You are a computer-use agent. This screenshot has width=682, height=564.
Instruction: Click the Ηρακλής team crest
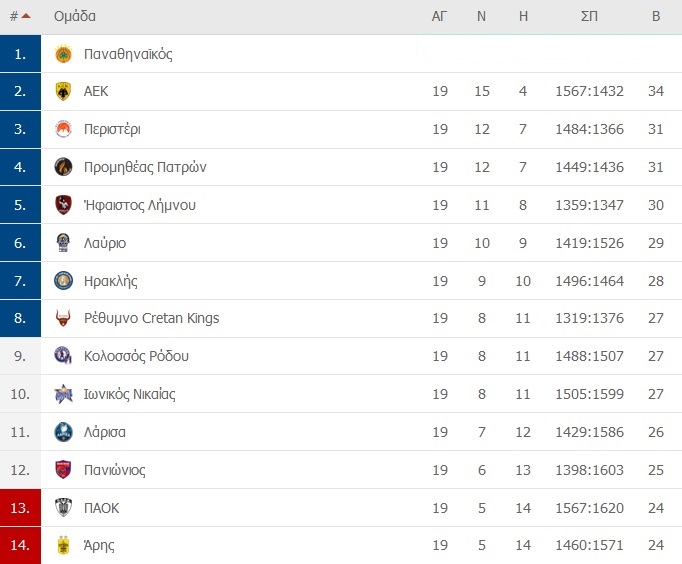[x=64, y=281]
